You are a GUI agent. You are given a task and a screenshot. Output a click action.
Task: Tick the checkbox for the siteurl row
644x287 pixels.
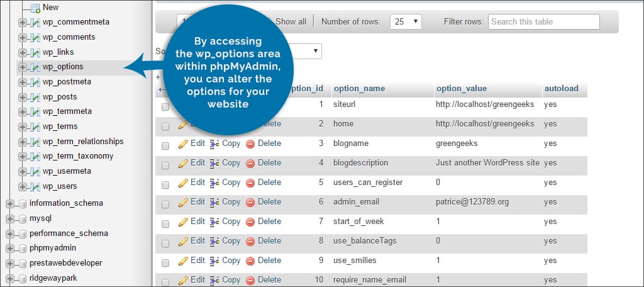coord(165,107)
